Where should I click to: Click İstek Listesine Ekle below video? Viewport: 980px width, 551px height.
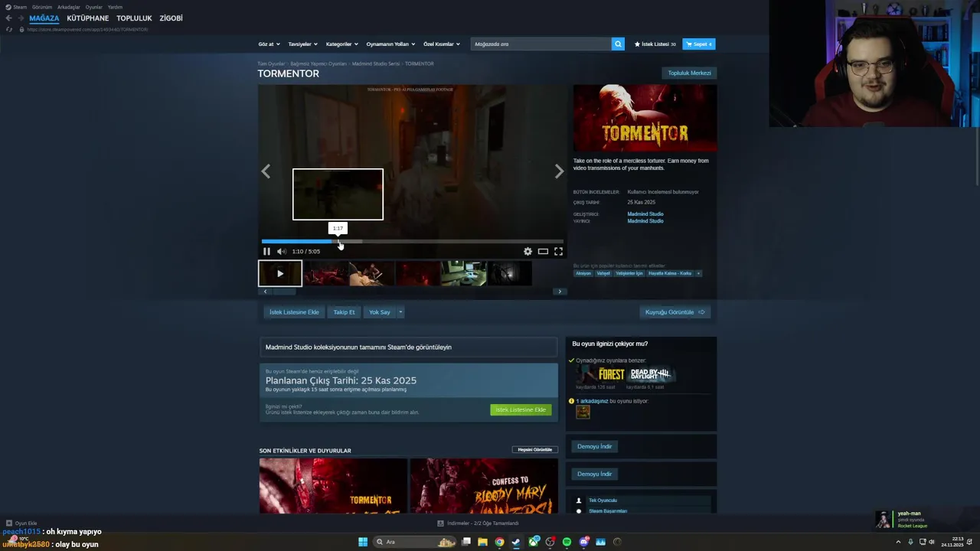[x=294, y=312]
